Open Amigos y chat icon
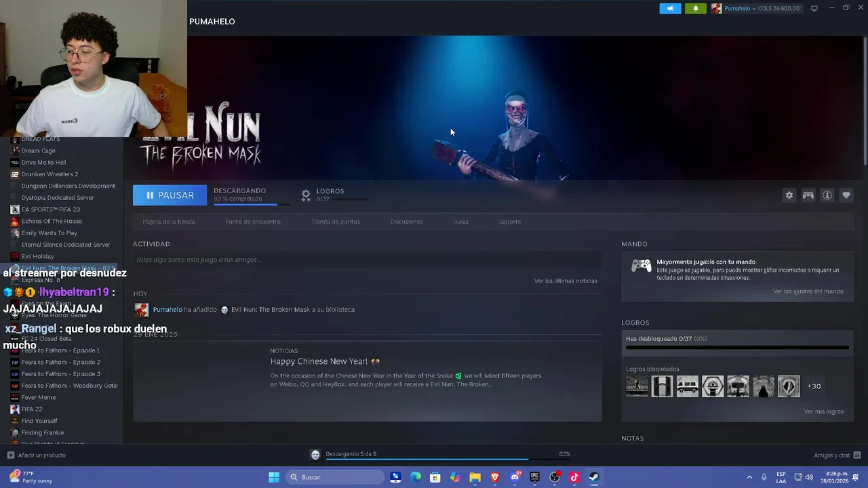Viewport: 868px width, 488px height. click(857, 455)
